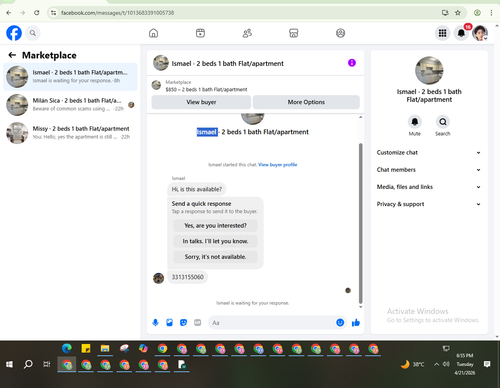The image size is (500, 388).
Task: Open the notifications bell with badge
Action: pos(461,33)
